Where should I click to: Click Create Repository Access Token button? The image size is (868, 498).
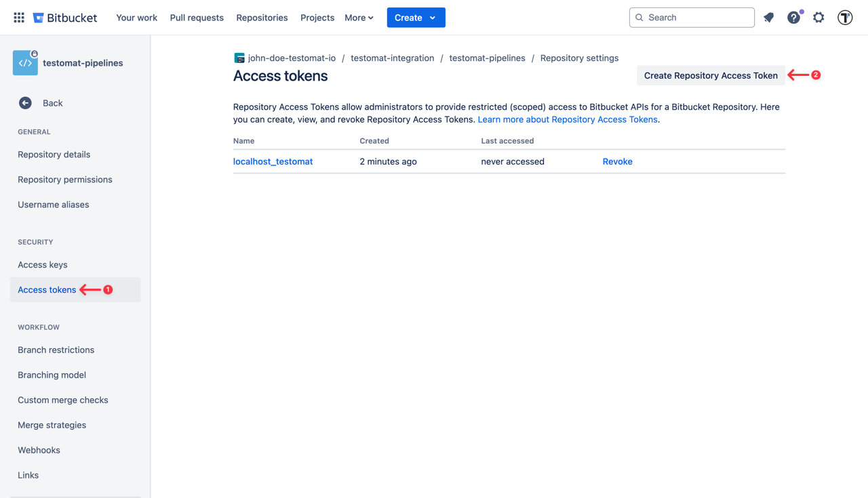(x=711, y=75)
